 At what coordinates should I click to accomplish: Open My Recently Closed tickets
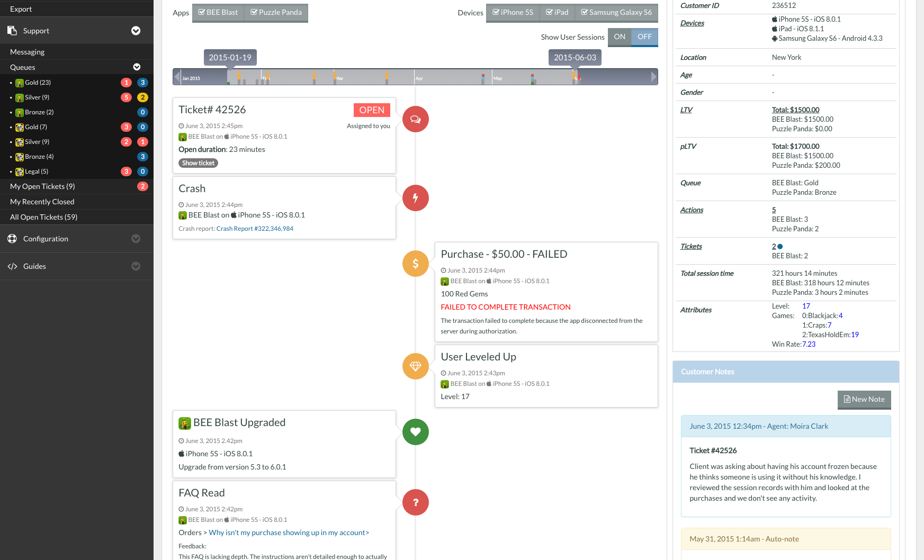click(x=77, y=202)
